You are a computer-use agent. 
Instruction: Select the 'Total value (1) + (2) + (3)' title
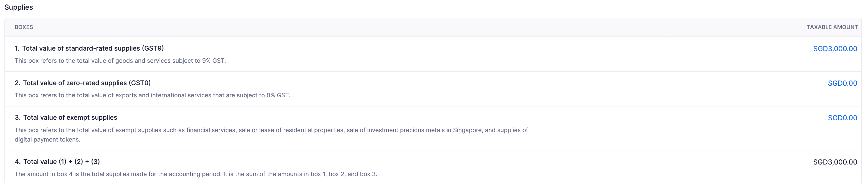point(61,162)
